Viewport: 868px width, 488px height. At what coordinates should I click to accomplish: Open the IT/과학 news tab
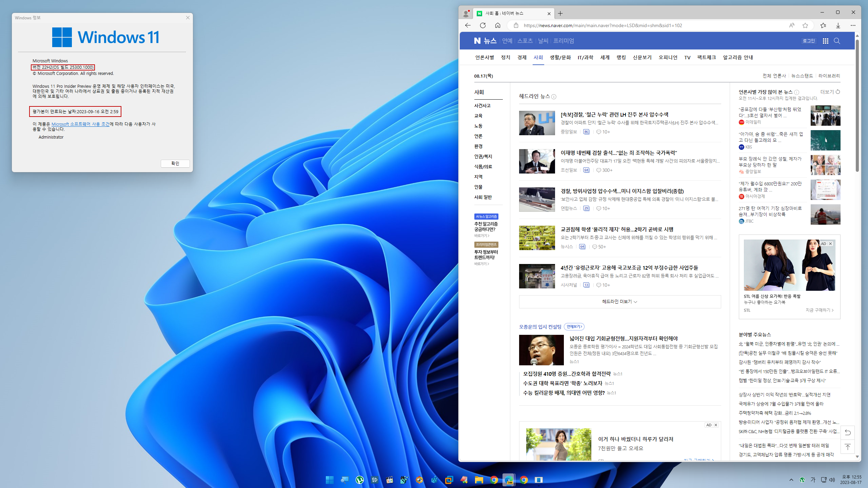pyautogui.click(x=585, y=58)
